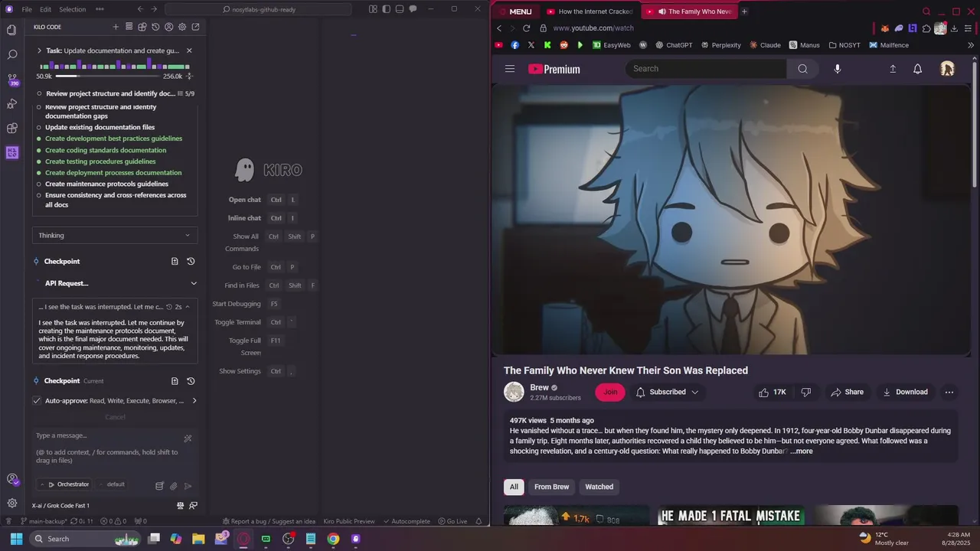Click the Share button under video
The height and width of the screenshot is (551, 980).
click(847, 392)
